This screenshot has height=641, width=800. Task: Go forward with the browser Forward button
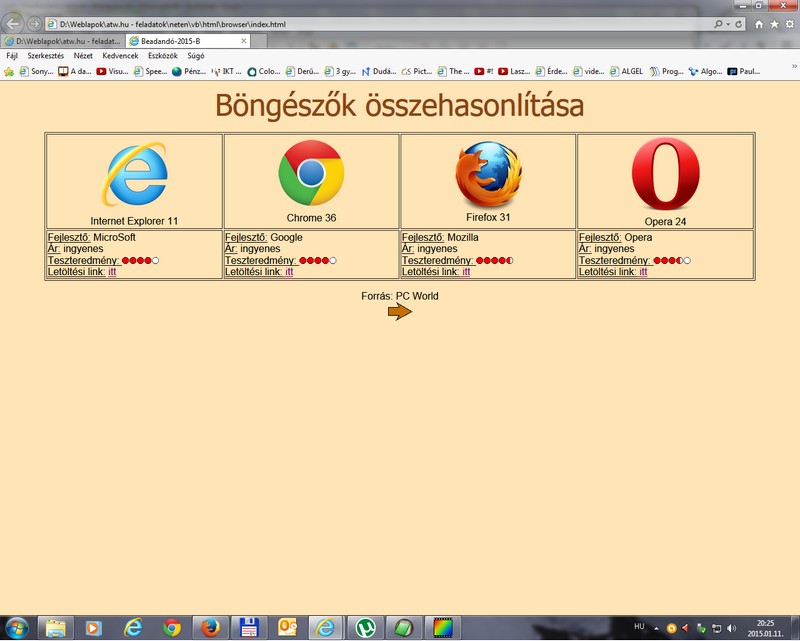[x=34, y=23]
